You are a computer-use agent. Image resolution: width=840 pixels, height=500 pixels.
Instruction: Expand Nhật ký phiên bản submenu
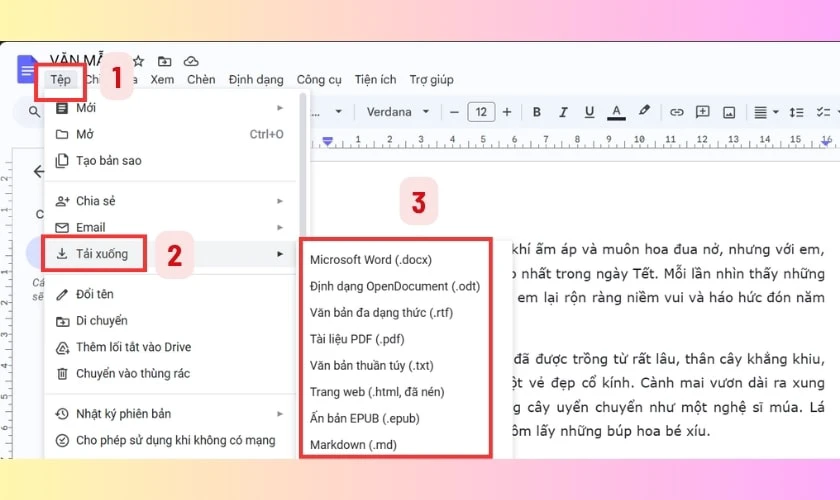coord(170,414)
